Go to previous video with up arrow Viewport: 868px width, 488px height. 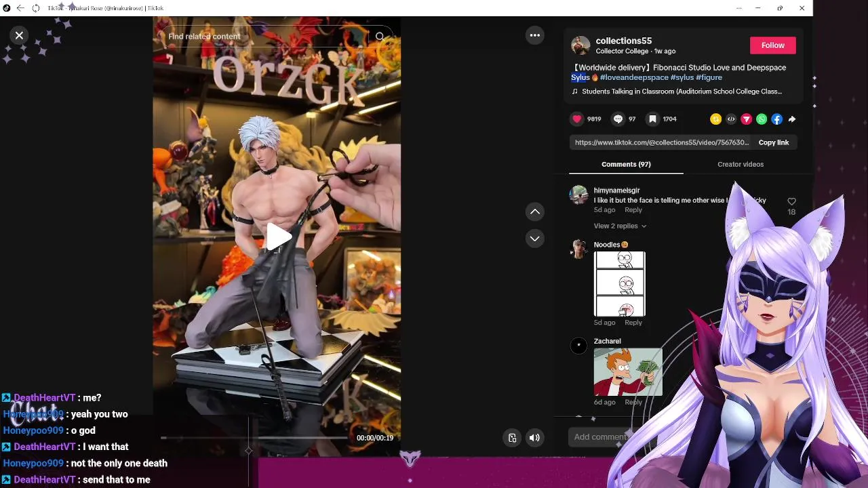click(535, 211)
